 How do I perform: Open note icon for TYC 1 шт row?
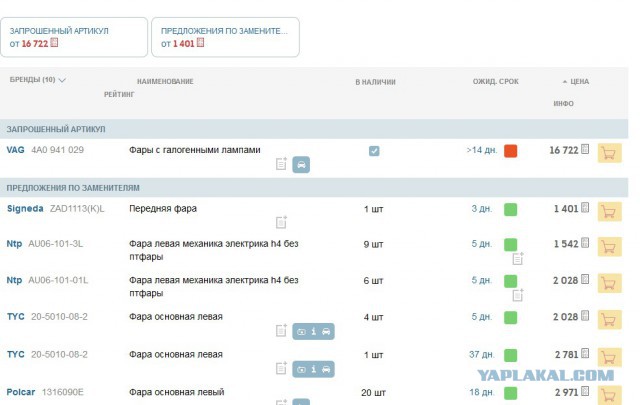click(x=281, y=368)
